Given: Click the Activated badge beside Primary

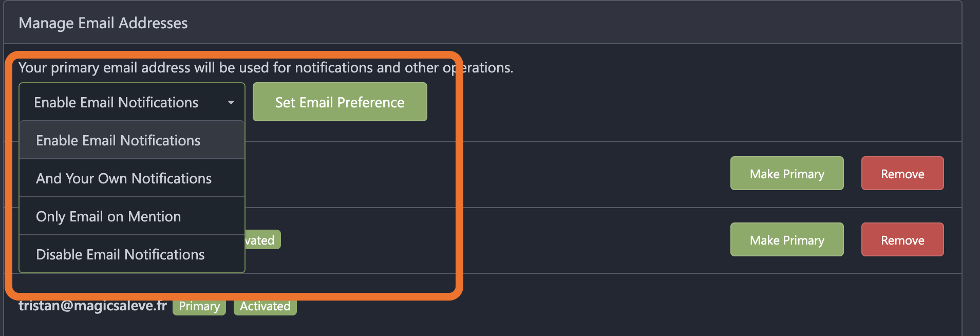Looking at the screenshot, I should 265,307.
